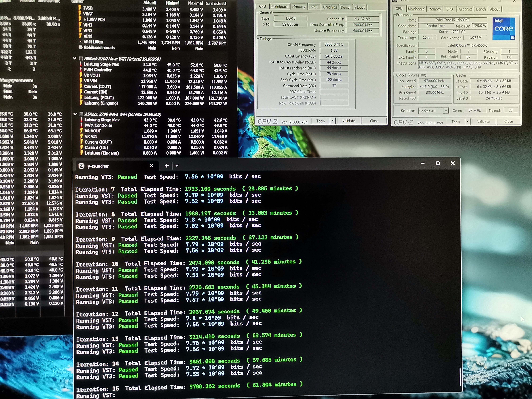Switch to the Mainboard tab in the CPU-Z Intel Core i5 window
The width and height of the screenshot is (532, 399).
click(x=416, y=9)
